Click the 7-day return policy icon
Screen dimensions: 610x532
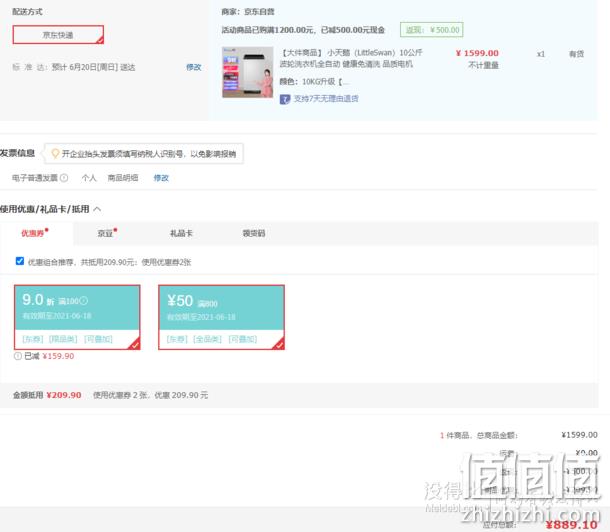pyautogui.click(x=285, y=99)
